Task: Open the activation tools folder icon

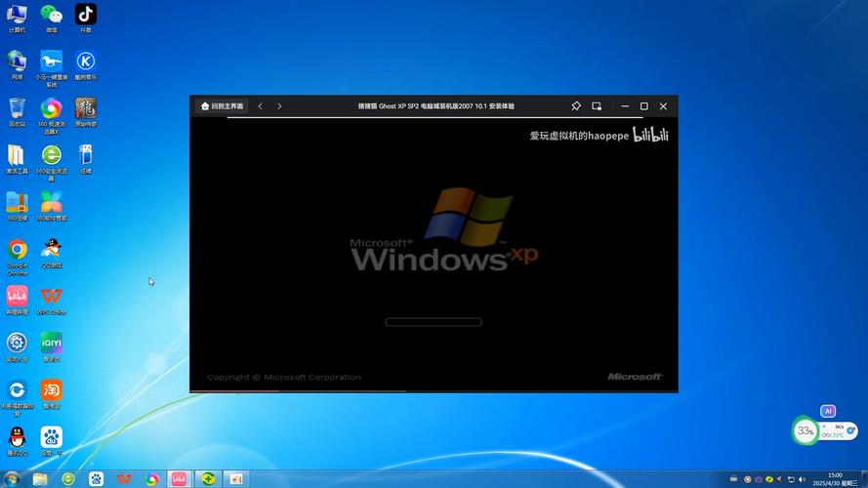Action: [18, 159]
